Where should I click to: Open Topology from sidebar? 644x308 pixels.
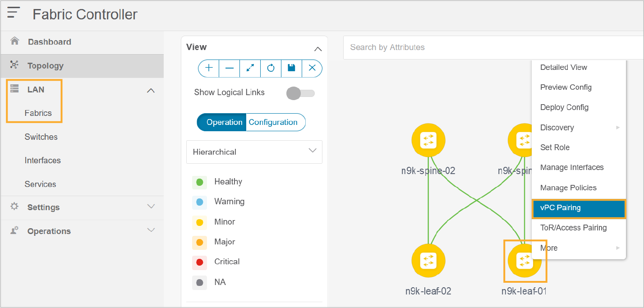tap(82, 66)
